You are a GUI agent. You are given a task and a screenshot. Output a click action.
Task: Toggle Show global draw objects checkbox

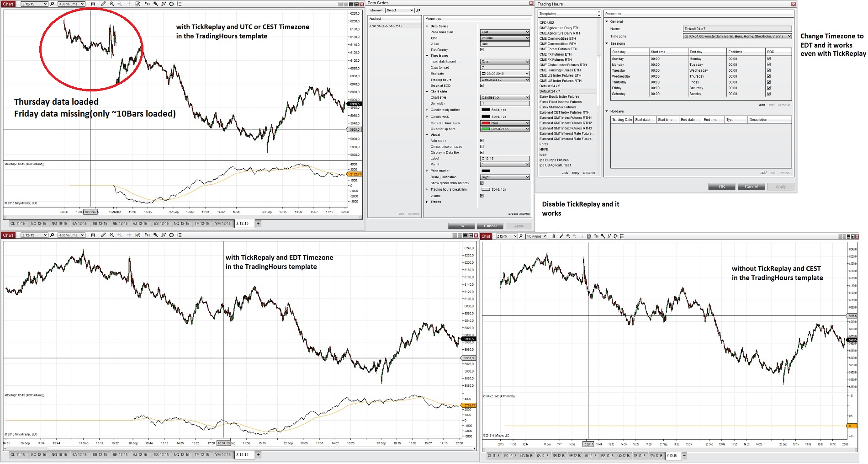tap(482, 183)
